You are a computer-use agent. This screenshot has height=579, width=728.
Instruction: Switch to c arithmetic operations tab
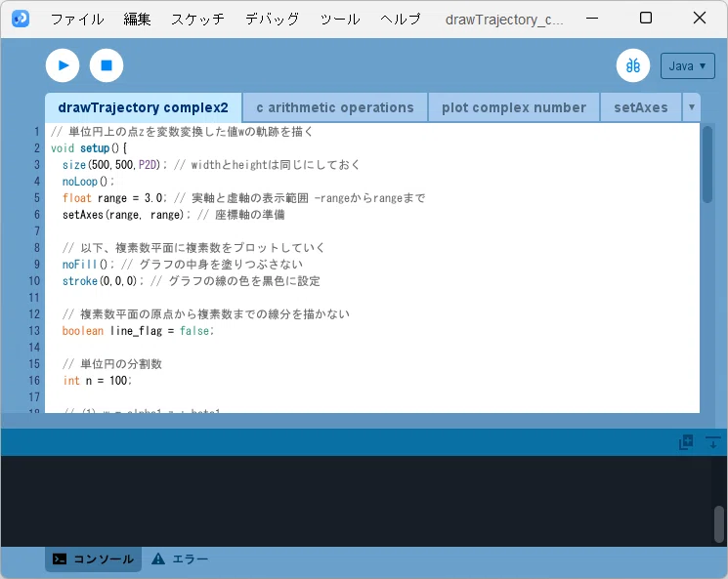click(x=335, y=107)
